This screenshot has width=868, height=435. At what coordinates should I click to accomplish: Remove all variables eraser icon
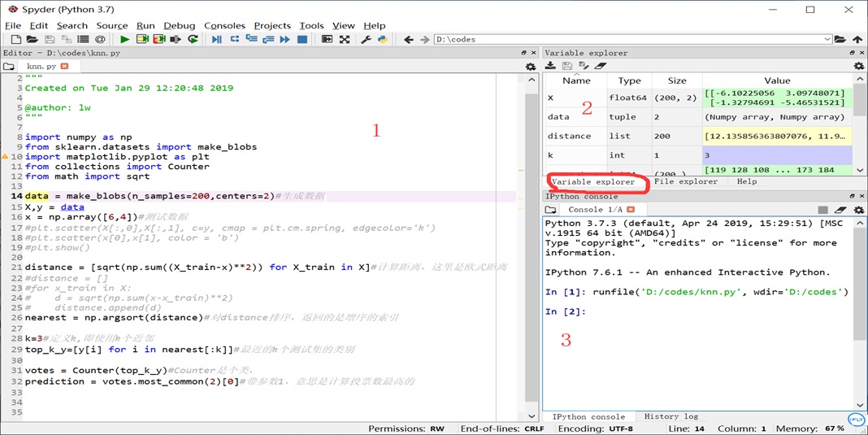601,66
